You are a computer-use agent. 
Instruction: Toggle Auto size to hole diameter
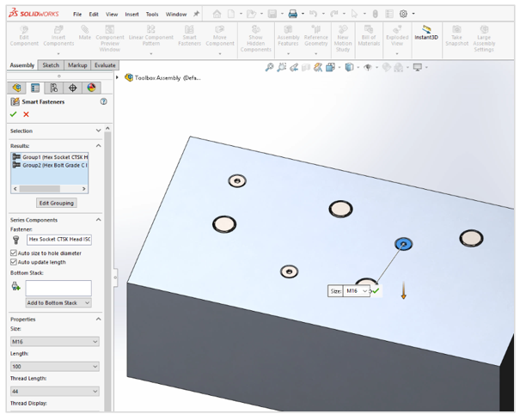(x=14, y=253)
